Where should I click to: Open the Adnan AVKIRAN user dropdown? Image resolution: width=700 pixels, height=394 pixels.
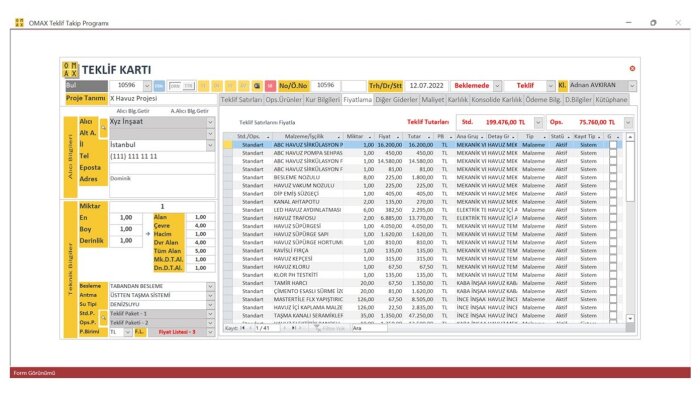[x=632, y=86]
